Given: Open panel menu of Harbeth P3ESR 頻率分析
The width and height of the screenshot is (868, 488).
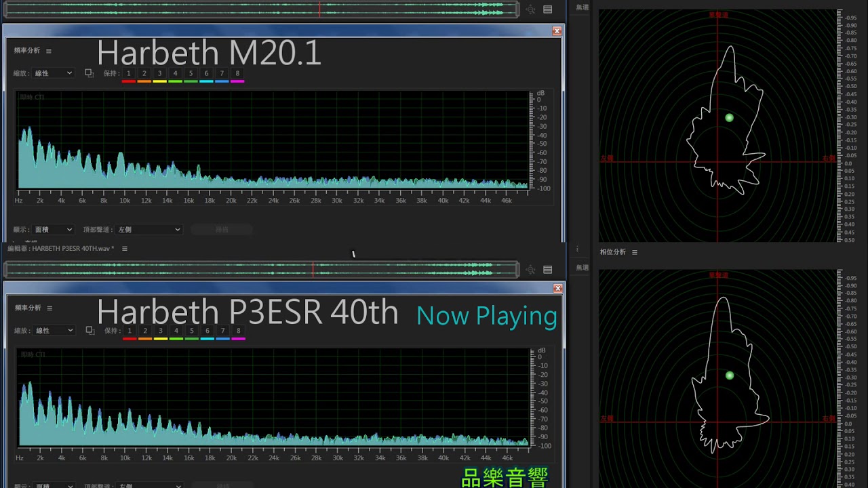Looking at the screenshot, I should click(49, 308).
